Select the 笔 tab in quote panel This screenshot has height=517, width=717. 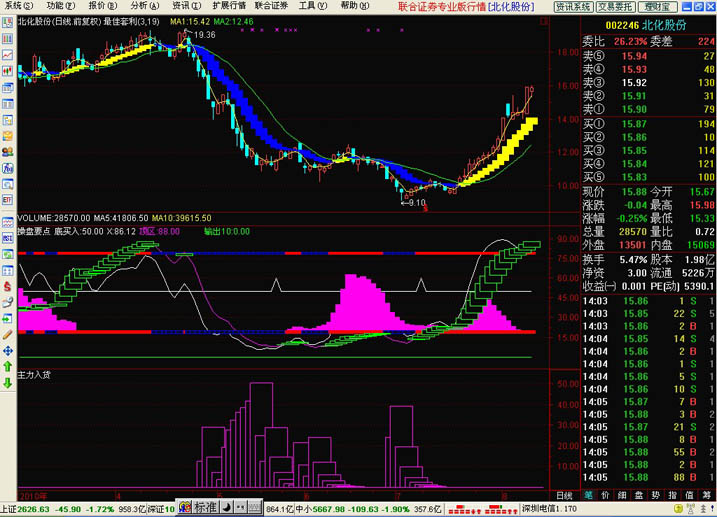coord(588,495)
